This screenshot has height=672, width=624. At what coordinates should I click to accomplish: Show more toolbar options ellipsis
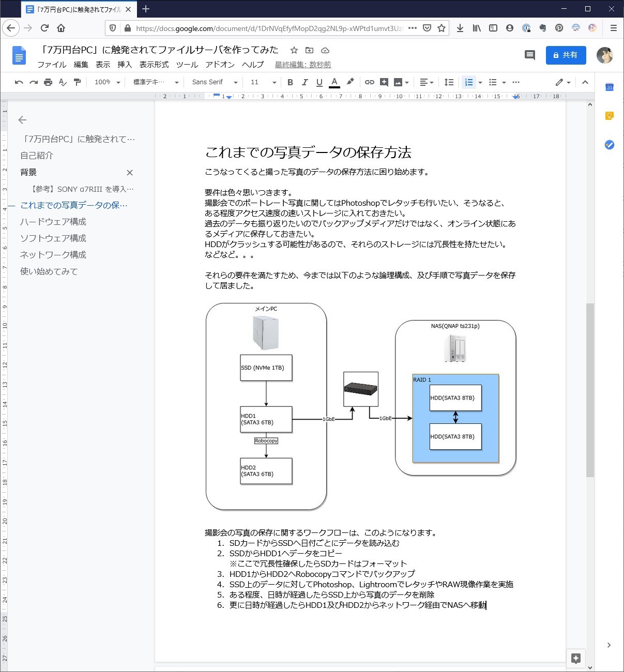(x=515, y=82)
